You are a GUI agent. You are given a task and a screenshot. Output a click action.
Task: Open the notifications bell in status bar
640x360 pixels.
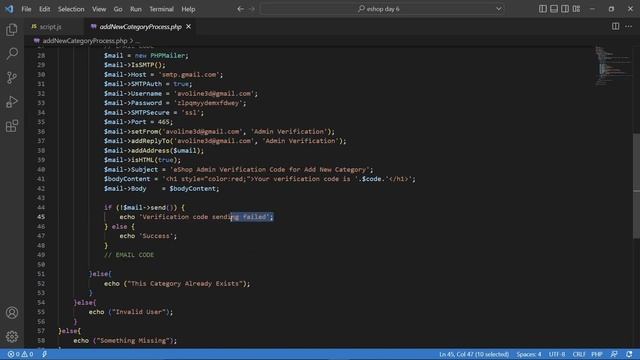coord(629,354)
